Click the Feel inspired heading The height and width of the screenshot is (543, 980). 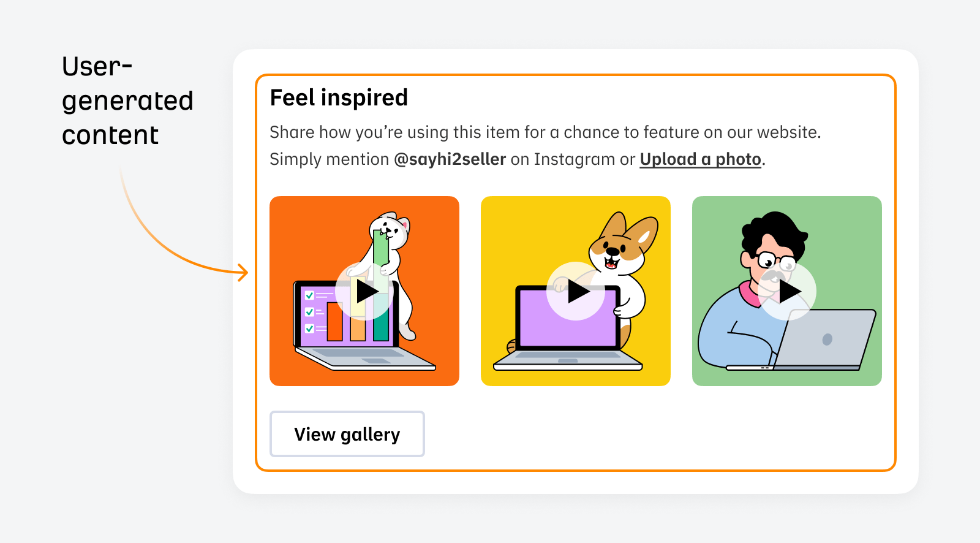pyautogui.click(x=339, y=97)
